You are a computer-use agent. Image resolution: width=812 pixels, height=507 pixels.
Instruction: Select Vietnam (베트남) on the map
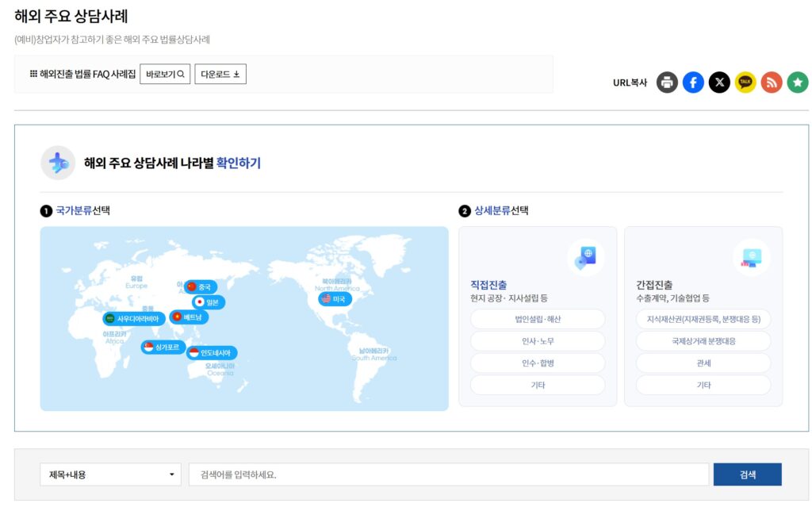click(x=189, y=317)
